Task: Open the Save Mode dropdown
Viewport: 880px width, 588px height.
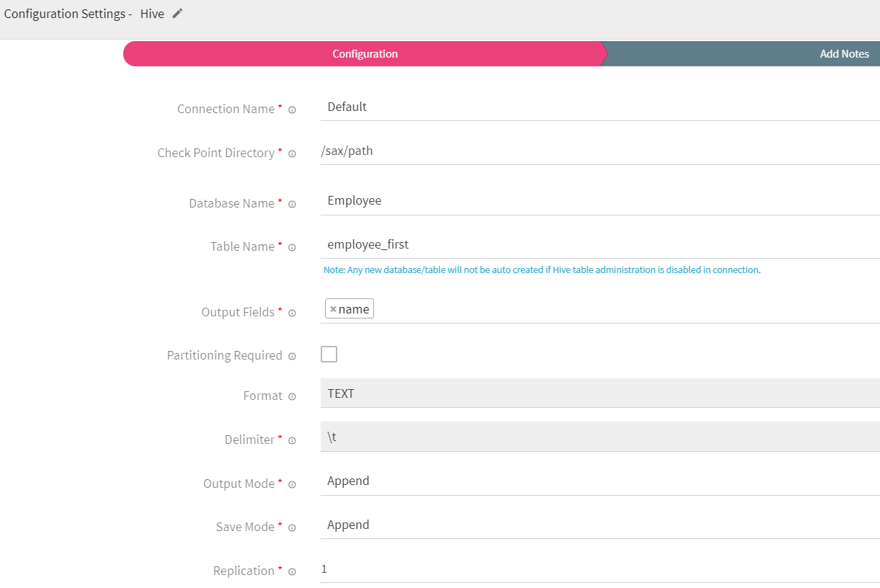Action: pyautogui.click(x=600, y=525)
